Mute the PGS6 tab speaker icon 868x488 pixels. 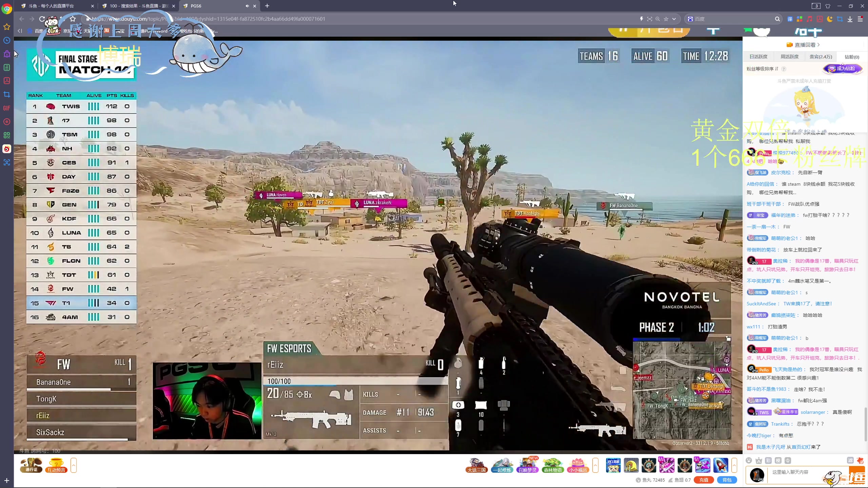(247, 6)
